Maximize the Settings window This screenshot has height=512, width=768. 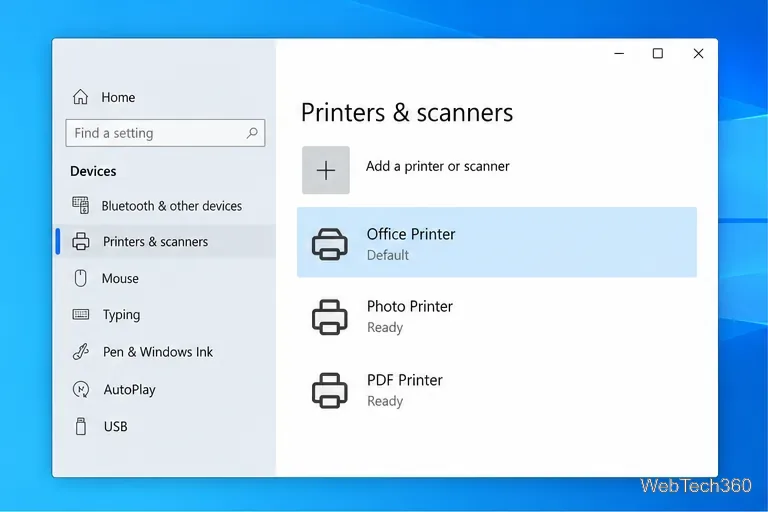point(658,53)
